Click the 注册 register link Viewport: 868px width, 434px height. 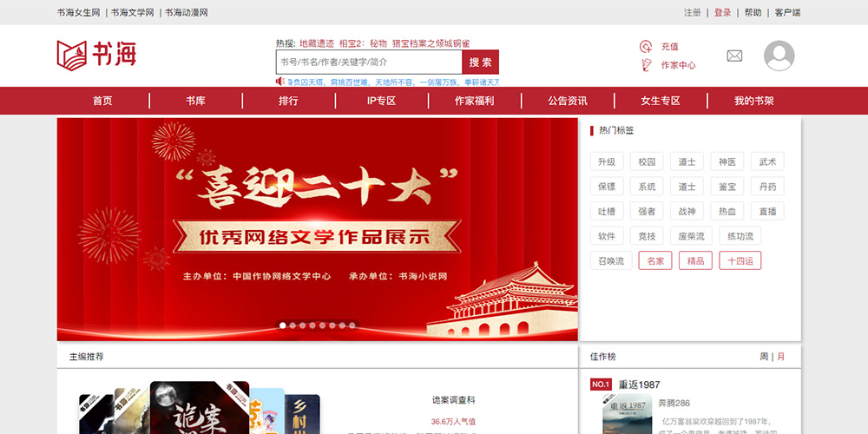692,12
